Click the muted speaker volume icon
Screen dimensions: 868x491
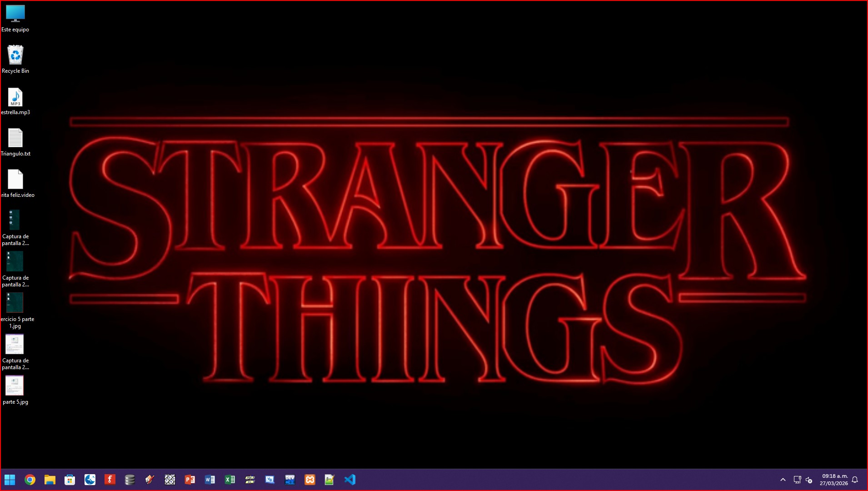pyautogui.click(x=809, y=480)
